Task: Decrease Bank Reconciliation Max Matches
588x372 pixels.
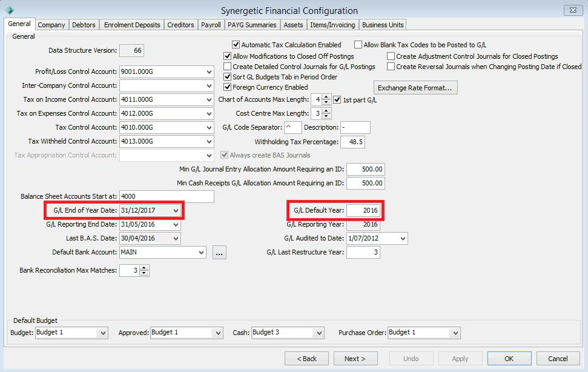Action: click(x=144, y=273)
